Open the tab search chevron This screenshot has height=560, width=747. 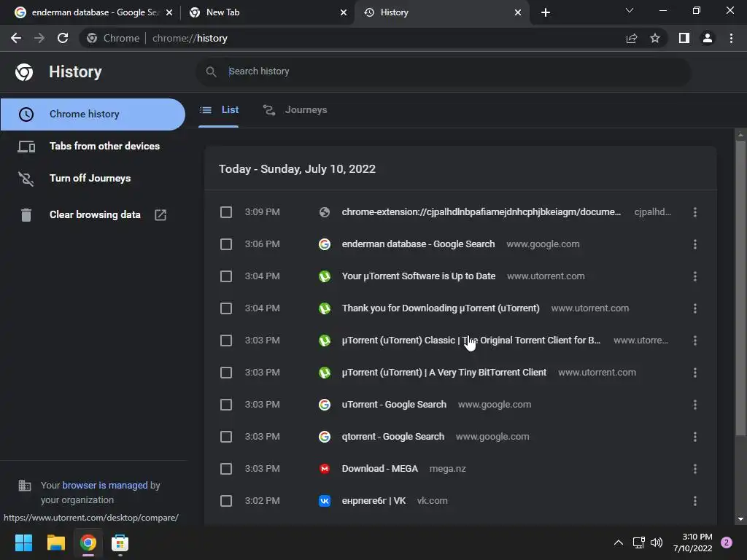point(630,10)
